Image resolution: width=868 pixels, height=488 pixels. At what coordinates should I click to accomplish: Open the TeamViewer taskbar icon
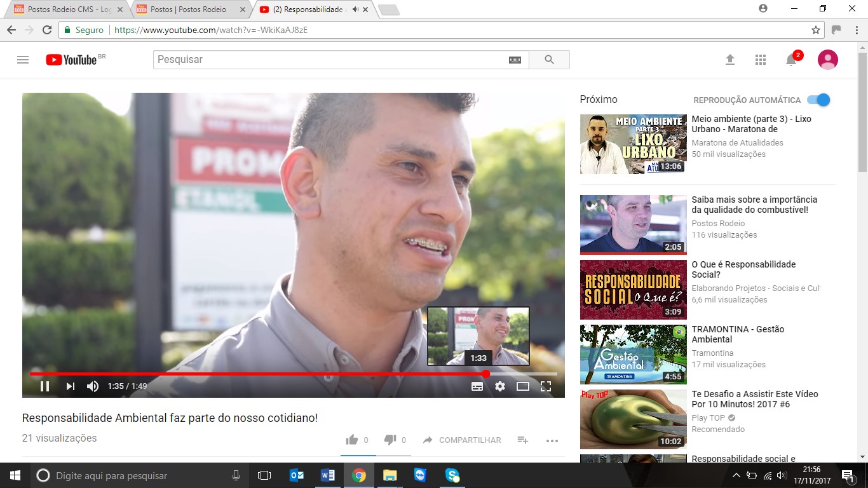coord(421,475)
